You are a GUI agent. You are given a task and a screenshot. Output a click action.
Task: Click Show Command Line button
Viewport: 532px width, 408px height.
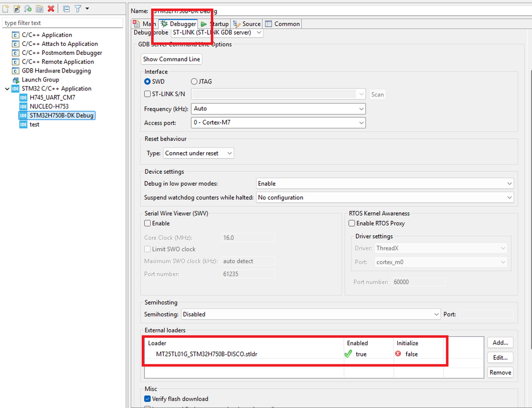coord(171,59)
